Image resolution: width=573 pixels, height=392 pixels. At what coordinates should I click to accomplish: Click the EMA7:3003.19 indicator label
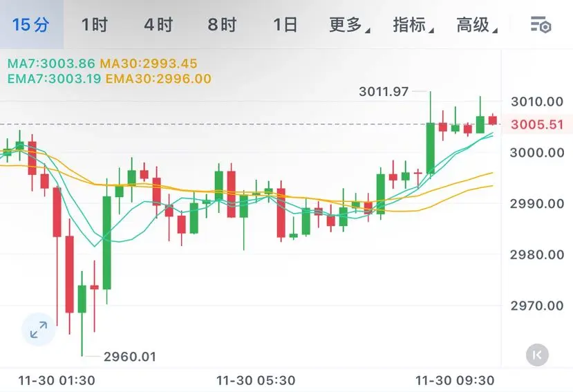54,79
